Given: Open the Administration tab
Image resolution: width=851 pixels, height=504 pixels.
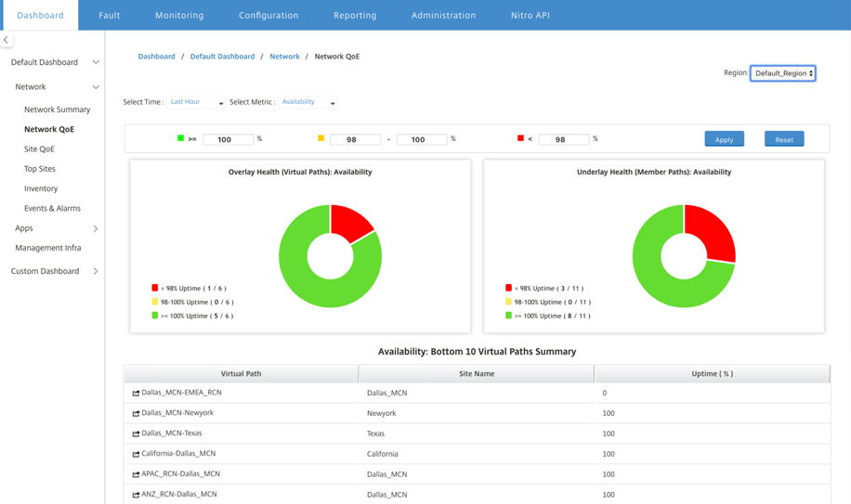Looking at the screenshot, I should coord(443,15).
